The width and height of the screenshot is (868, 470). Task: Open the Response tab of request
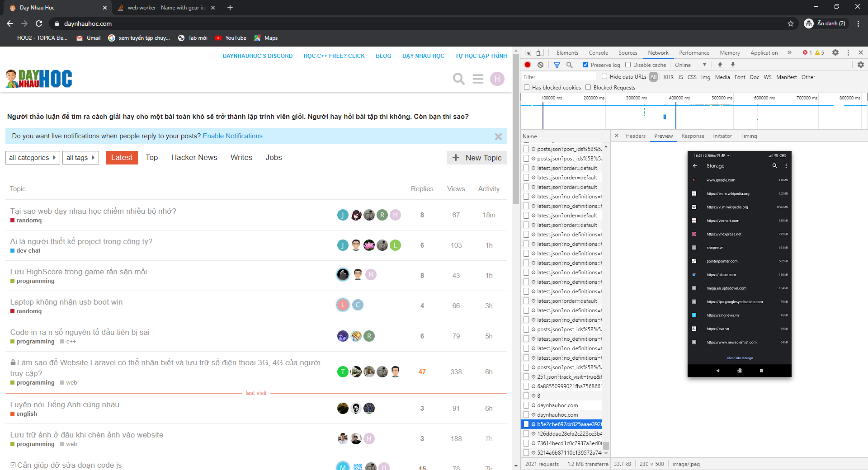[x=693, y=136]
